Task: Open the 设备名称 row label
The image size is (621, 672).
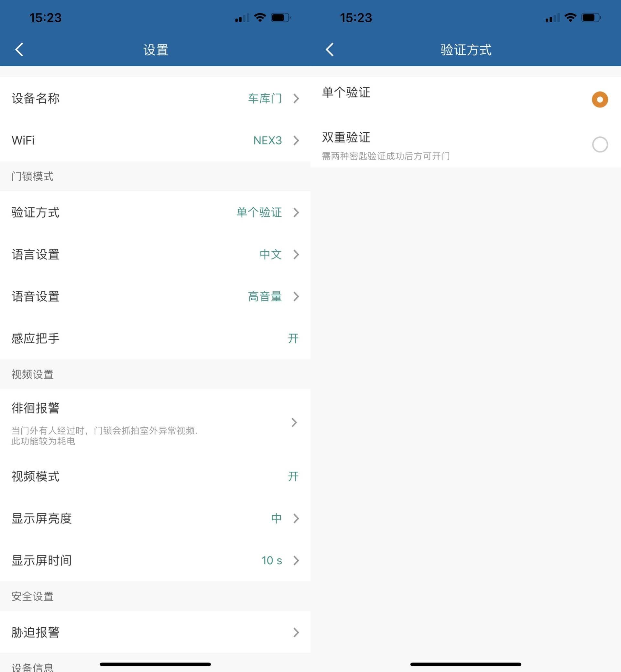Action: coord(36,98)
